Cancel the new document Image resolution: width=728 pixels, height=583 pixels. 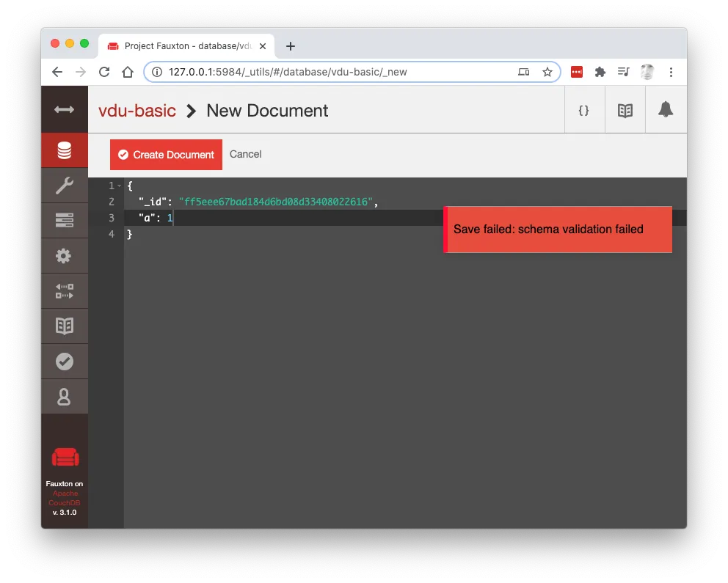point(246,154)
